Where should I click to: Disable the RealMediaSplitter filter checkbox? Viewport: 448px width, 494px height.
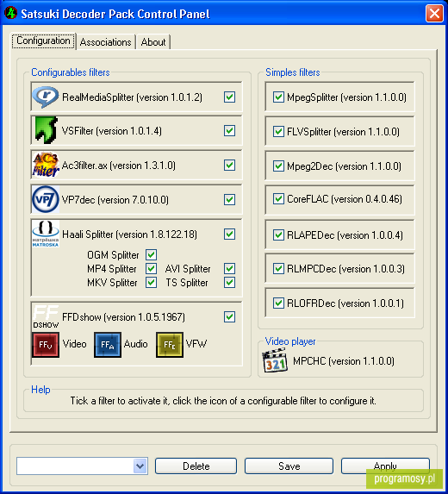click(229, 97)
